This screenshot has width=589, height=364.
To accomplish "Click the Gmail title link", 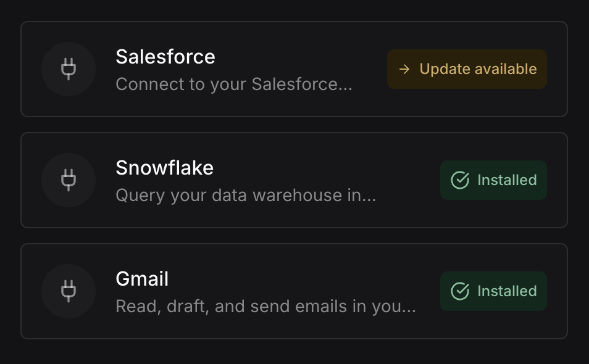I will (142, 279).
